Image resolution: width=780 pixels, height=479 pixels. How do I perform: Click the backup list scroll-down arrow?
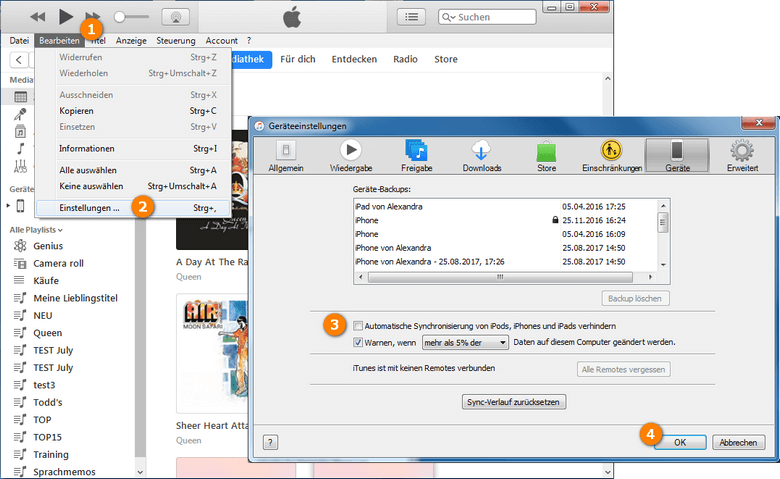pyautogui.click(x=663, y=265)
